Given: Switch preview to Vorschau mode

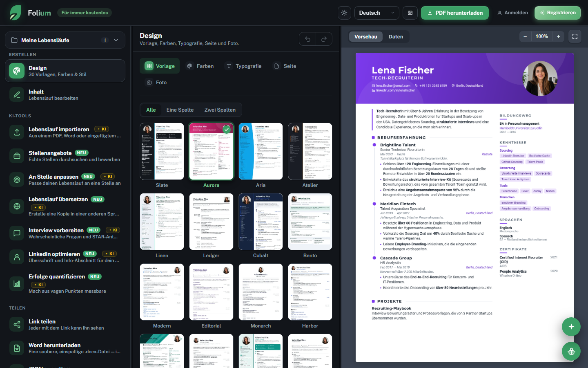Looking at the screenshot, I should 366,36.
